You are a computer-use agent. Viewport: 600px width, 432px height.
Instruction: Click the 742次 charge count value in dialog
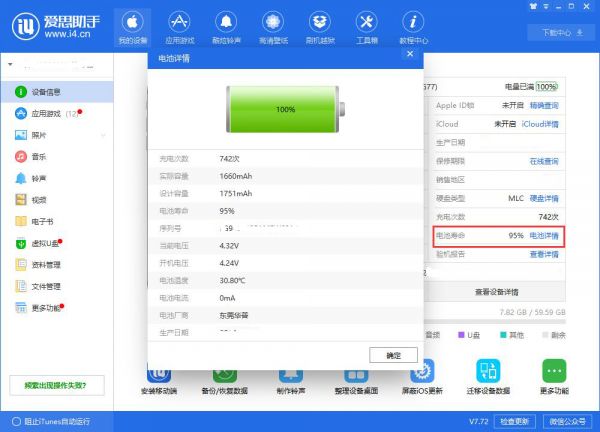click(x=229, y=159)
